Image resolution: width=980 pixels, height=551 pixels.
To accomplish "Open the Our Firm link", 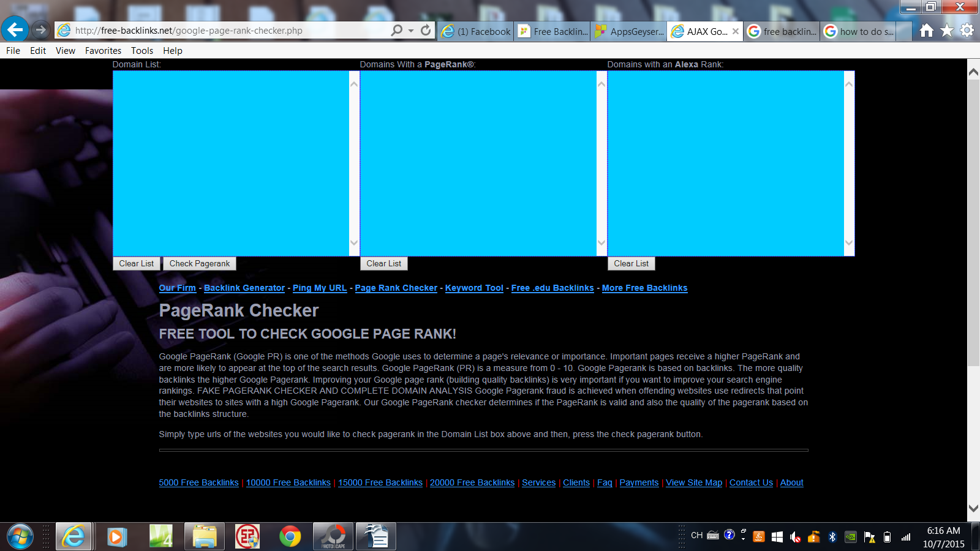I will [178, 288].
